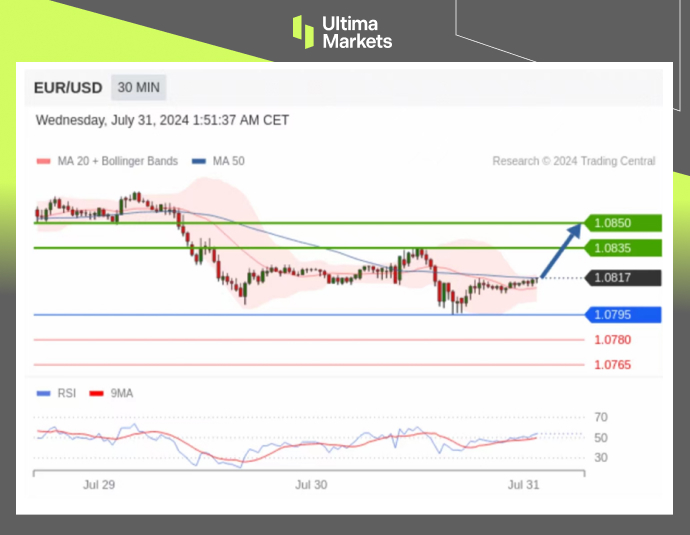Screen dimensions: 690x535
Task: Click the Jul 30 date axis marker
Action: coord(311,484)
